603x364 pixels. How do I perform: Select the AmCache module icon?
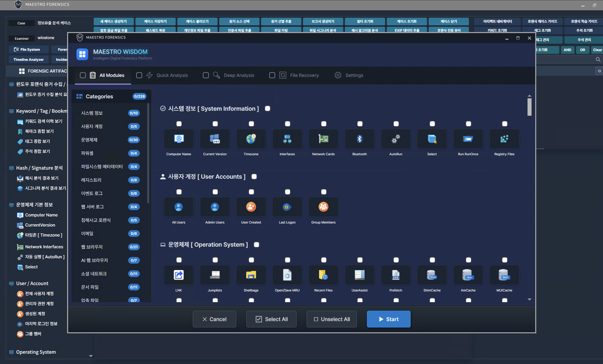(x=468, y=275)
